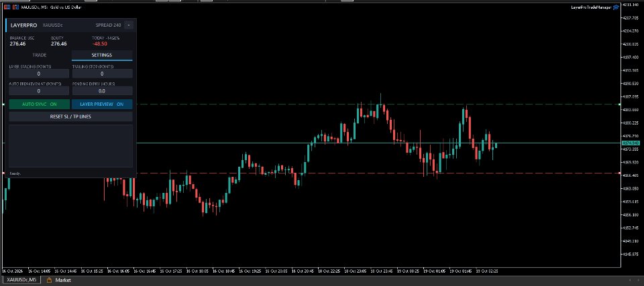Click the one-click trading icon beside chart title
Image resolution: width=644 pixels, height=286 pixels.
pyautogui.click(x=15, y=7)
